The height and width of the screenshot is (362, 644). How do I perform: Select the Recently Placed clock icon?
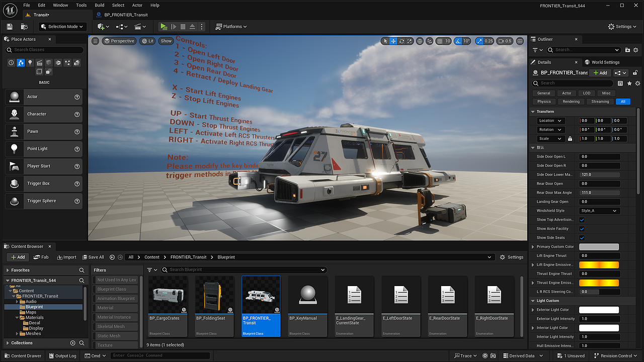[11, 63]
